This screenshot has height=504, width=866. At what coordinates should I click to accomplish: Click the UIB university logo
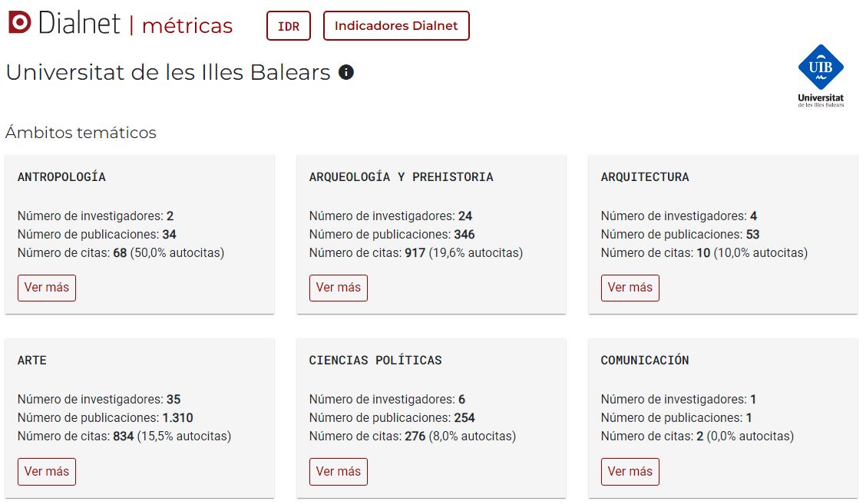[821, 76]
